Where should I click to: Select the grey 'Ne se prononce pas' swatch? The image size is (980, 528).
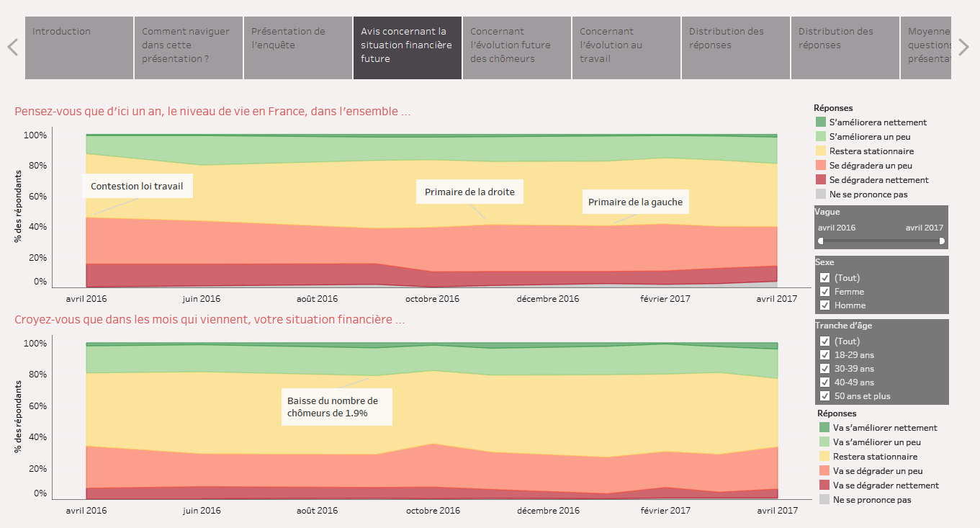(822, 194)
